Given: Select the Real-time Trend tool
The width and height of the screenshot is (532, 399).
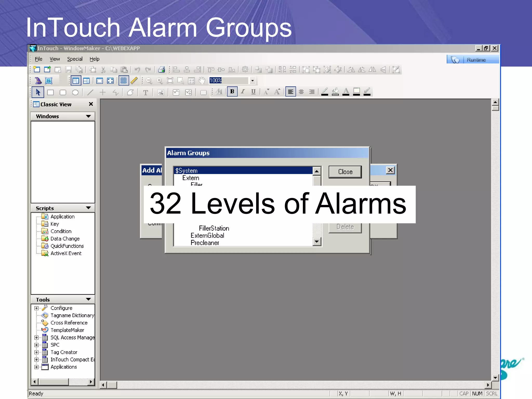Looking at the screenshot, I should 176,92.
